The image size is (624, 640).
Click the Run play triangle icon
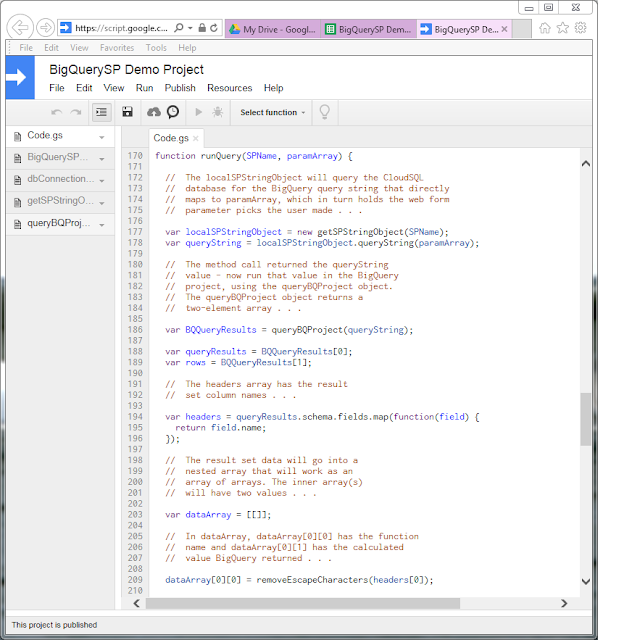tap(199, 112)
